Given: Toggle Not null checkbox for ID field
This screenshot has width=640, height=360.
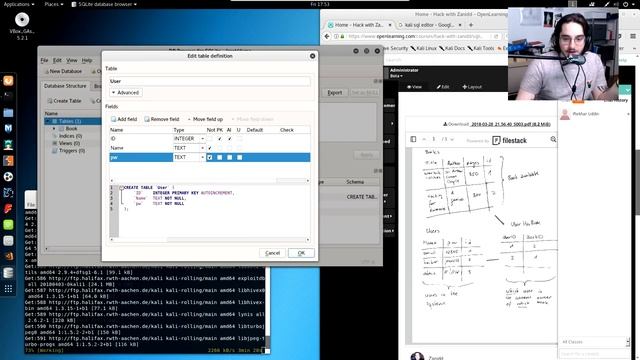Looking at the screenshot, I should pos(210,139).
